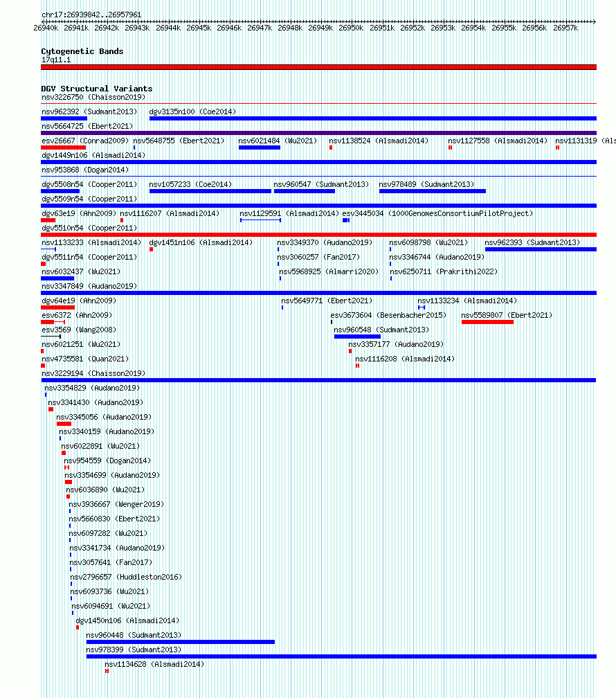Click dgv5510n54 (Cooper2011) label

point(89,228)
